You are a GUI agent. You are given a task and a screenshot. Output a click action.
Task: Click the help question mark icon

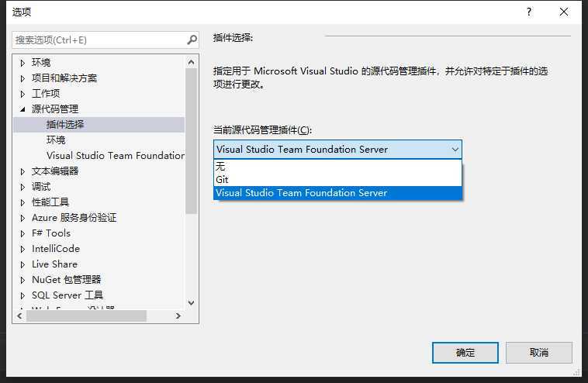(529, 12)
